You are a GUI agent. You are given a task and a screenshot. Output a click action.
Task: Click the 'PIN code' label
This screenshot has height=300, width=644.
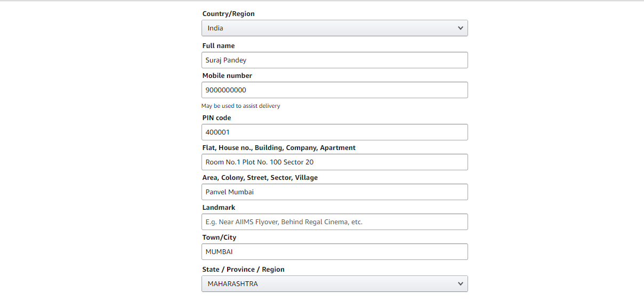point(216,118)
